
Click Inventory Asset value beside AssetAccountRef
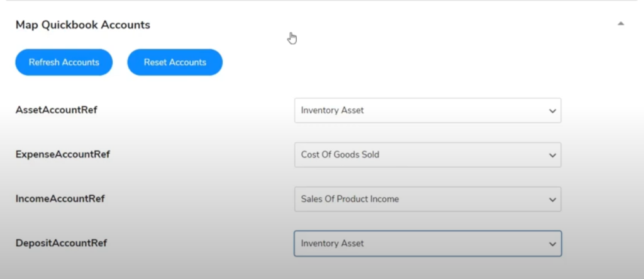point(332,110)
